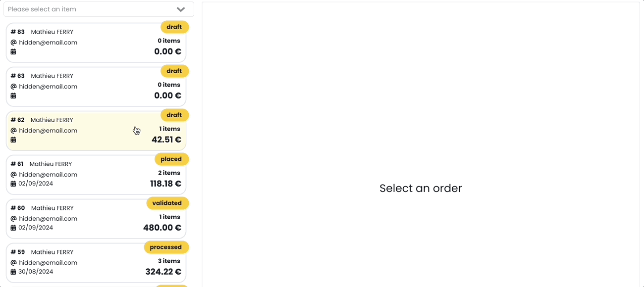Open order 59 totaling 324.22 €
The width and height of the screenshot is (644, 287).
click(96, 263)
